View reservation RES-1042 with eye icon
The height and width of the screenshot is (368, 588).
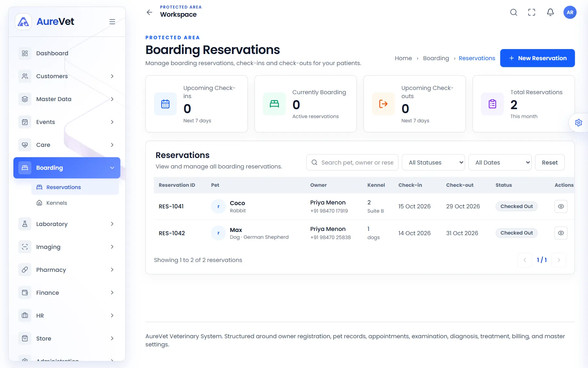[561, 233]
